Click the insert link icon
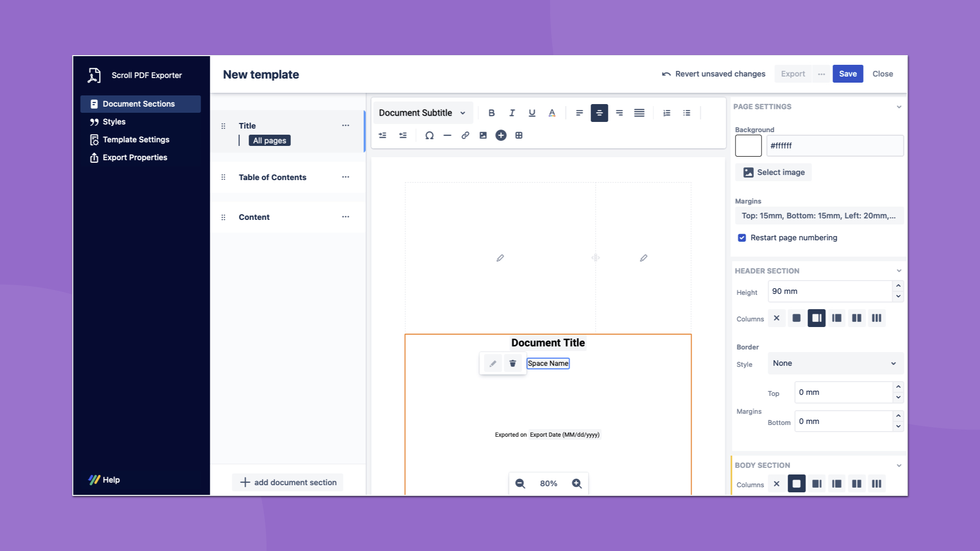 [465, 135]
